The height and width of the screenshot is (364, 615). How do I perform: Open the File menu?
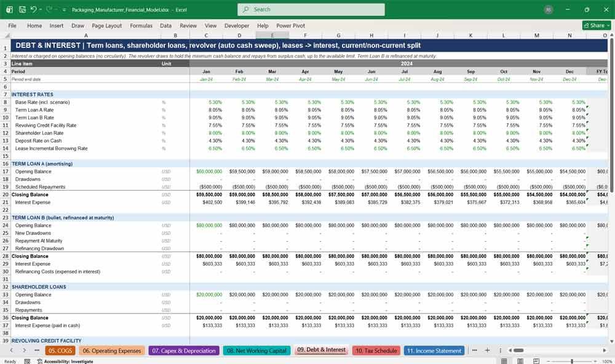tap(12, 25)
